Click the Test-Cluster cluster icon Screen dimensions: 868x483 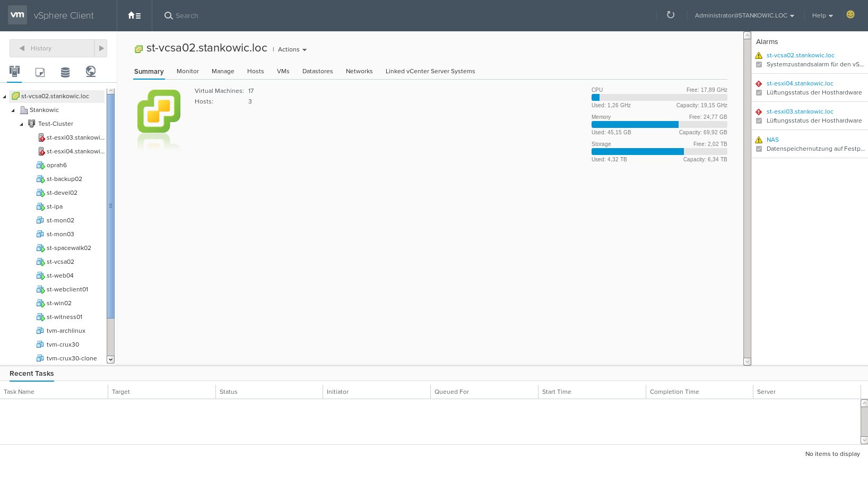(x=32, y=124)
